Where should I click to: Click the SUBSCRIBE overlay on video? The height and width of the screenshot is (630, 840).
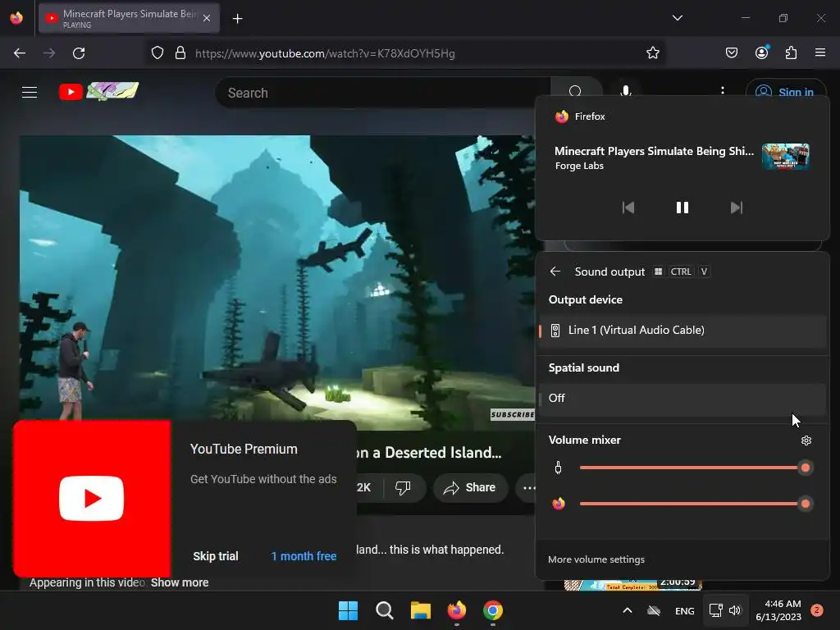tap(513, 414)
